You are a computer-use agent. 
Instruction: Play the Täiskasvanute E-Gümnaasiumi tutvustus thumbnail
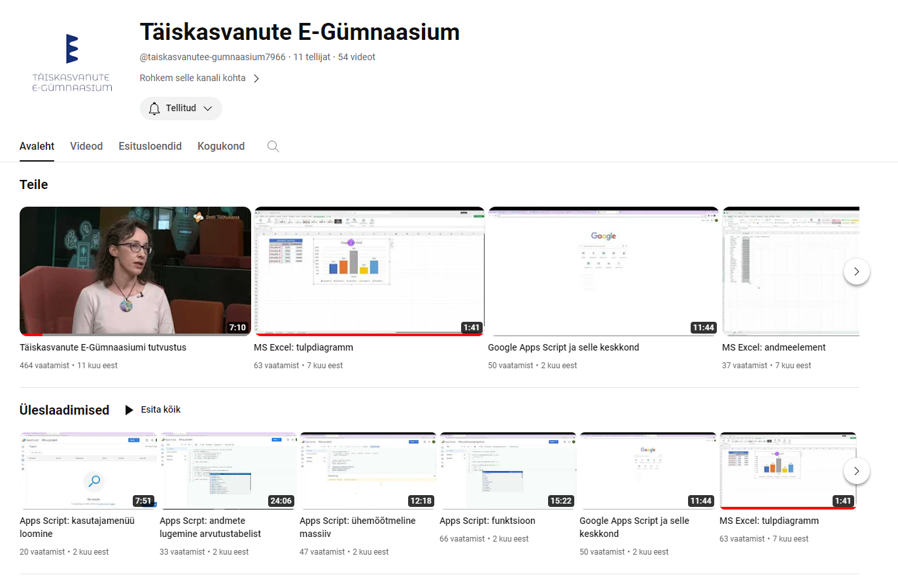pyautogui.click(x=135, y=271)
